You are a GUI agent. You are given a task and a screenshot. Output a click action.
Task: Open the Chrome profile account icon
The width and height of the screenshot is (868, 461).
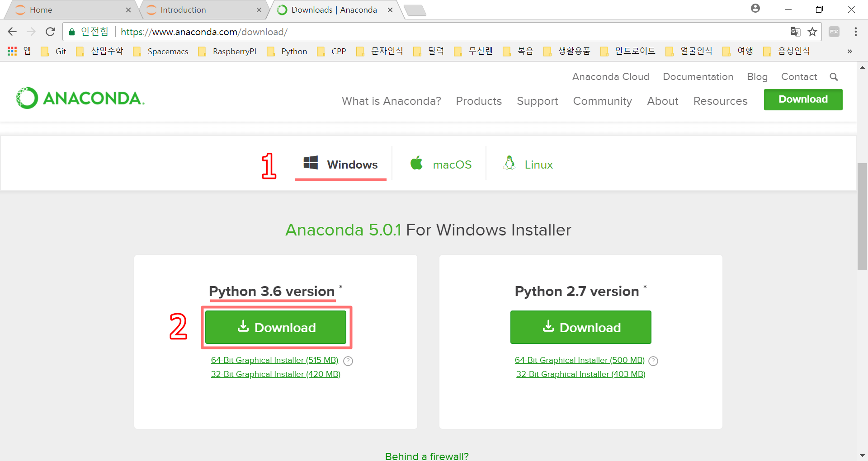(x=755, y=9)
